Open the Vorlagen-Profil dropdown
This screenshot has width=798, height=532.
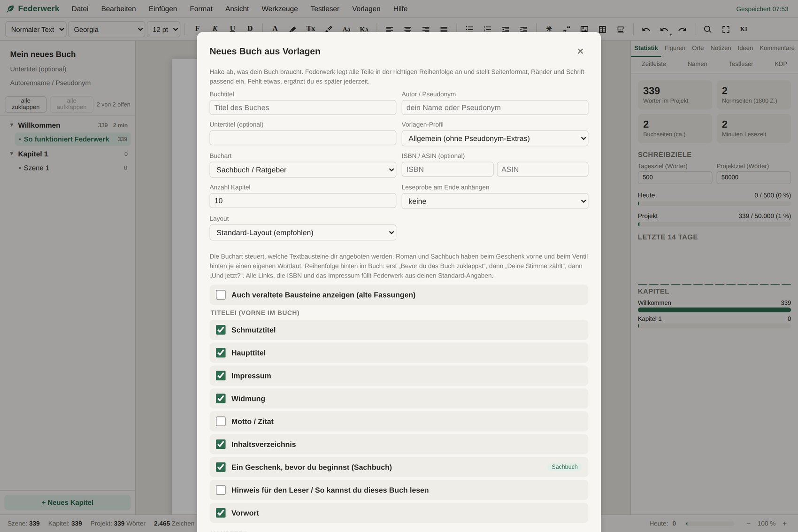[495, 139]
